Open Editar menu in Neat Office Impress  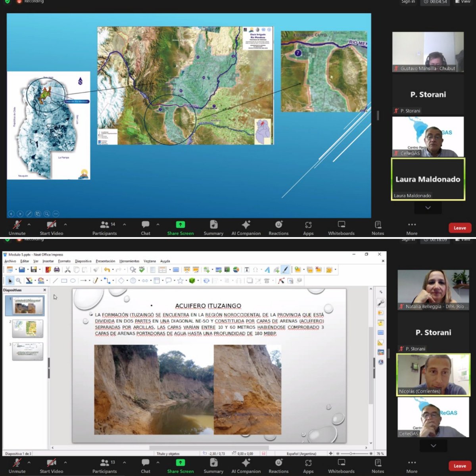click(x=25, y=261)
